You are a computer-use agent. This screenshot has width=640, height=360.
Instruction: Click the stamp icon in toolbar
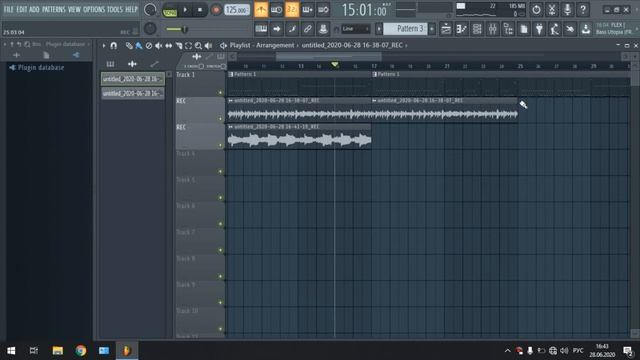pyautogui.click(x=323, y=29)
